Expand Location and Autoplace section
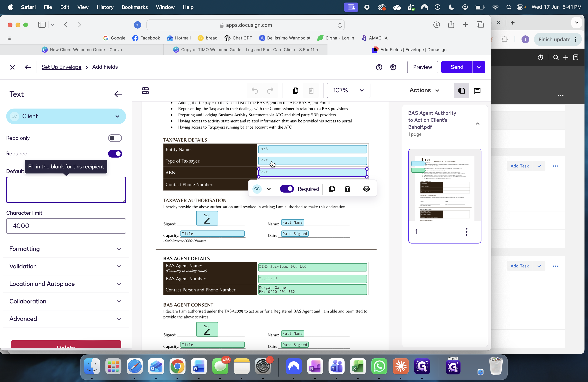 coord(66,284)
